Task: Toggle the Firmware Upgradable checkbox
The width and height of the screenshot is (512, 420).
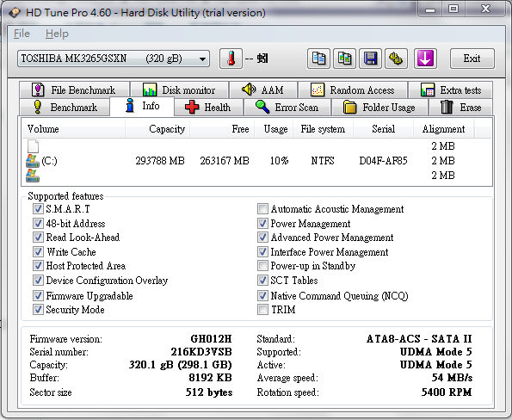Action: click(x=38, y=295)
